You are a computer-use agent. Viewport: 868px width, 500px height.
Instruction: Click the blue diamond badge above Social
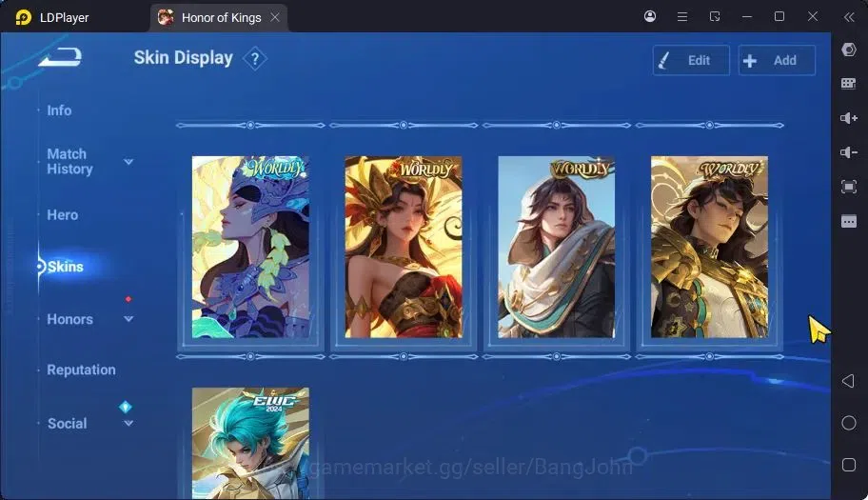pyautogui.click(x=126, y=407)
